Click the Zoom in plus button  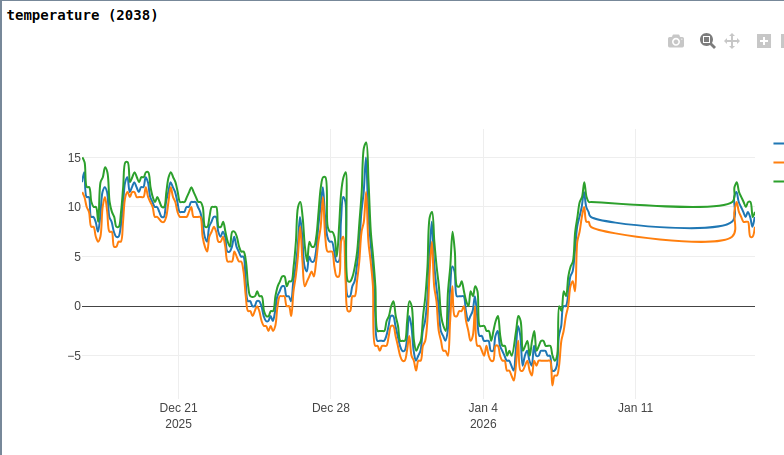[x=764, y=41]
